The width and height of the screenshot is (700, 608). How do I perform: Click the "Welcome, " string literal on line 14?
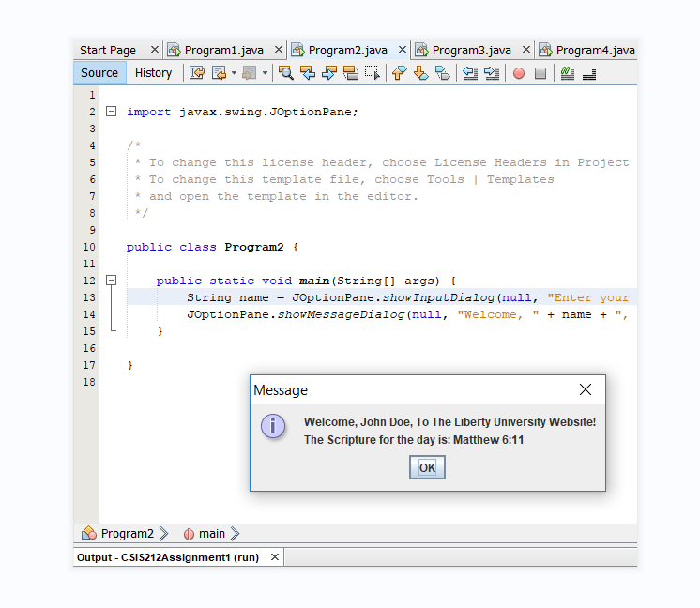click(x=497, y=314)
